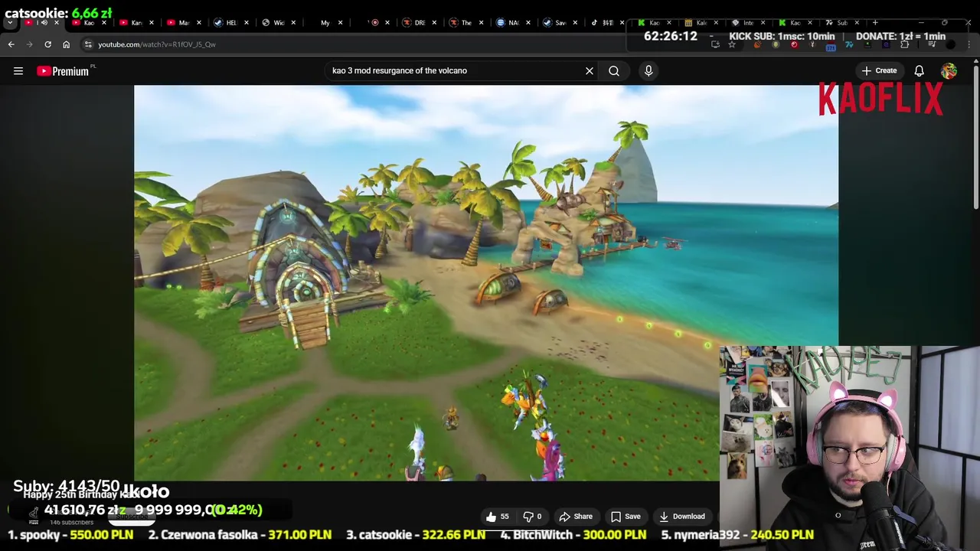This screenshot has height=551, width=980.
Task: Close the Wid tab
Action: click(293, 23)
